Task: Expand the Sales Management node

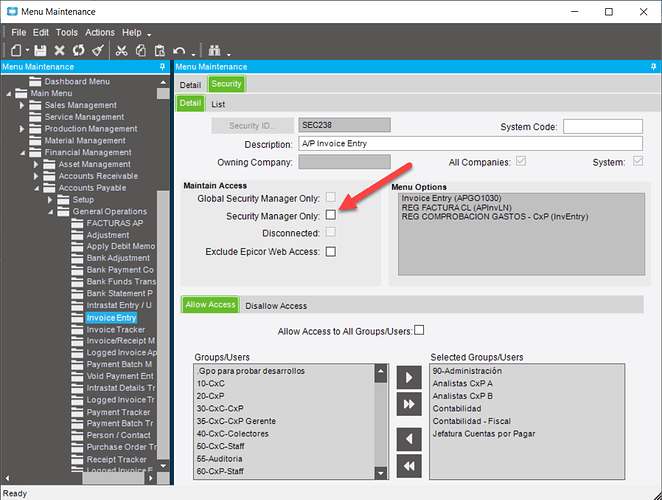Action: point(22,105)
